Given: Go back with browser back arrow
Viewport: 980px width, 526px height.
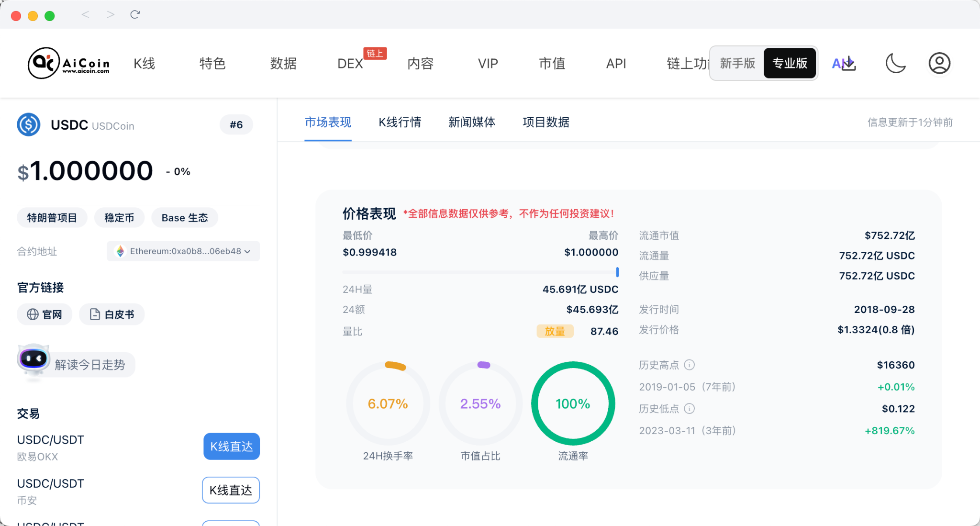Looking at the screenshot, I should 85,15.
